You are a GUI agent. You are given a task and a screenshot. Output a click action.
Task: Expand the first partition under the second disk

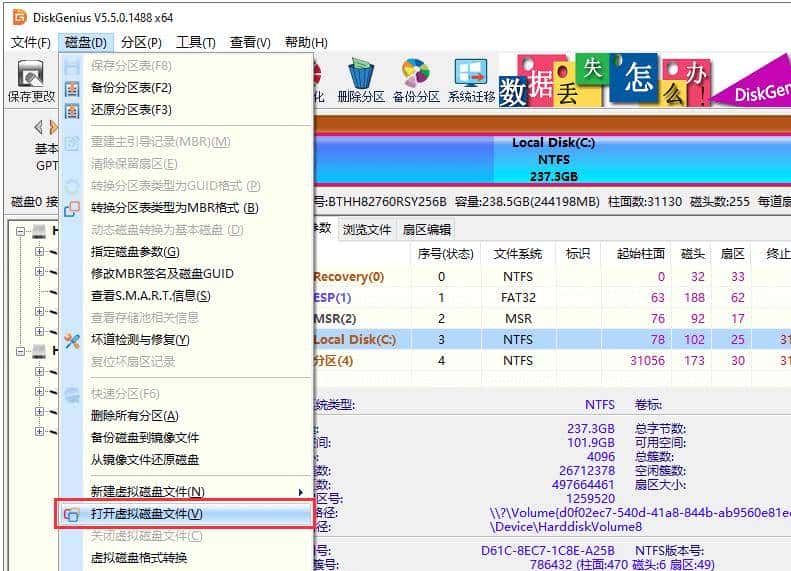39,372
